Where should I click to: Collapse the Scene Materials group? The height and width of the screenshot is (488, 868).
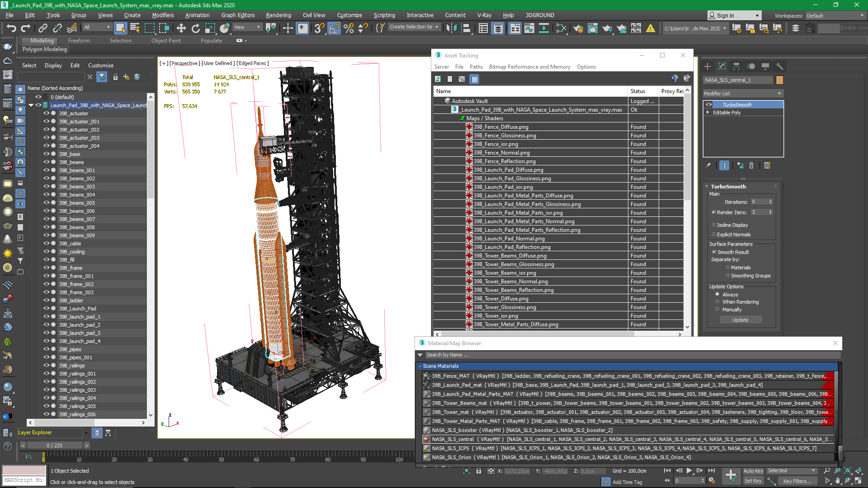click(x=420, y=366)
